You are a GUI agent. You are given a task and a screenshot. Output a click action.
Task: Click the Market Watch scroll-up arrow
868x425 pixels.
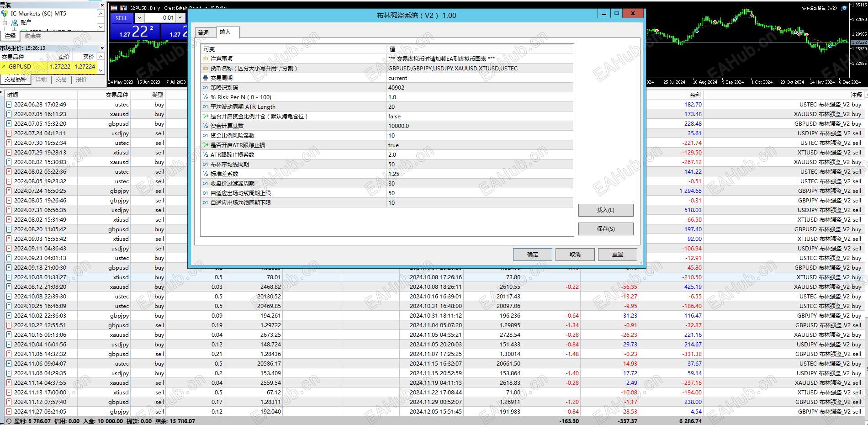[101, 57]
